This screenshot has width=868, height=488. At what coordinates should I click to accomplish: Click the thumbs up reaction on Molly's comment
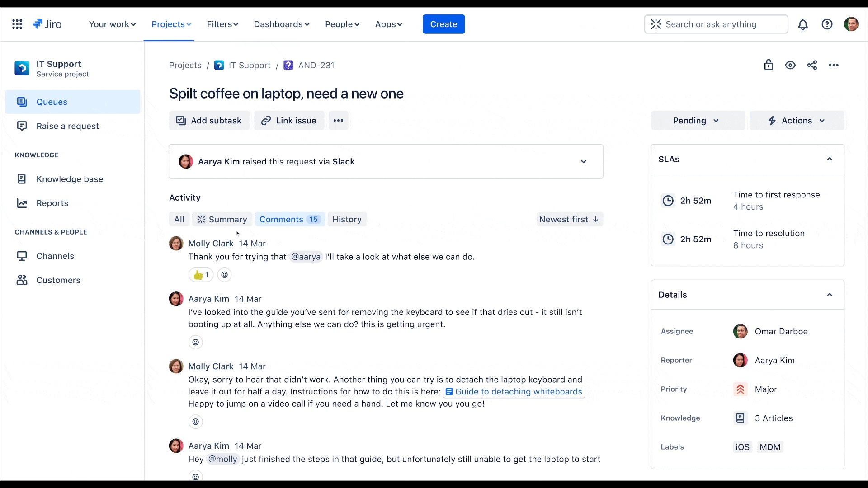(x=201, y=275)
